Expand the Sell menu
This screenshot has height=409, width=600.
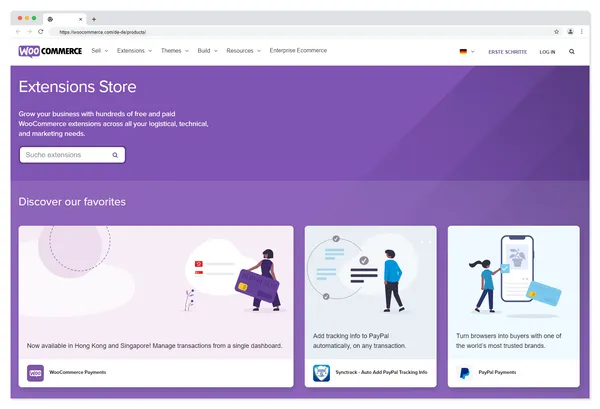tap(100, 51)
